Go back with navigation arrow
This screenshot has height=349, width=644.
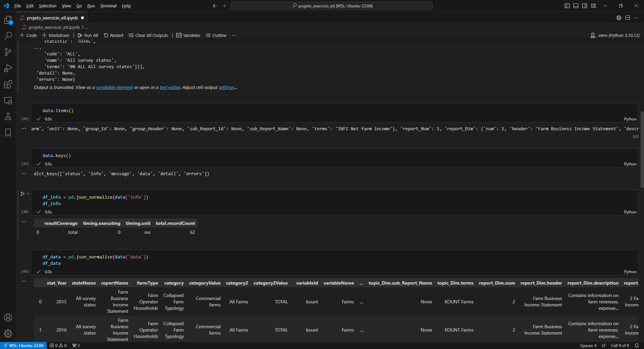tap(215, 6)
